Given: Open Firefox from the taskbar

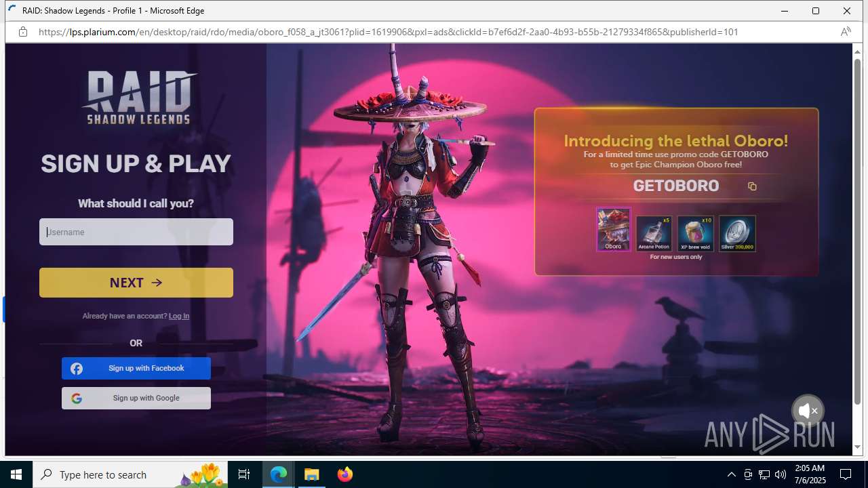Looking at the screenshot, I should 345,474.
